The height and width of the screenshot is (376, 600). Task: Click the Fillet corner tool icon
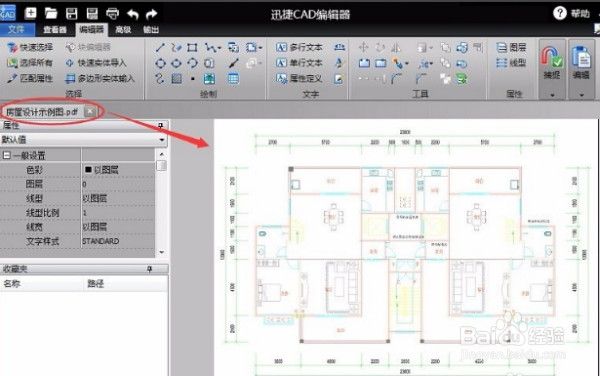pyautogui.click(x=396, y=79)
